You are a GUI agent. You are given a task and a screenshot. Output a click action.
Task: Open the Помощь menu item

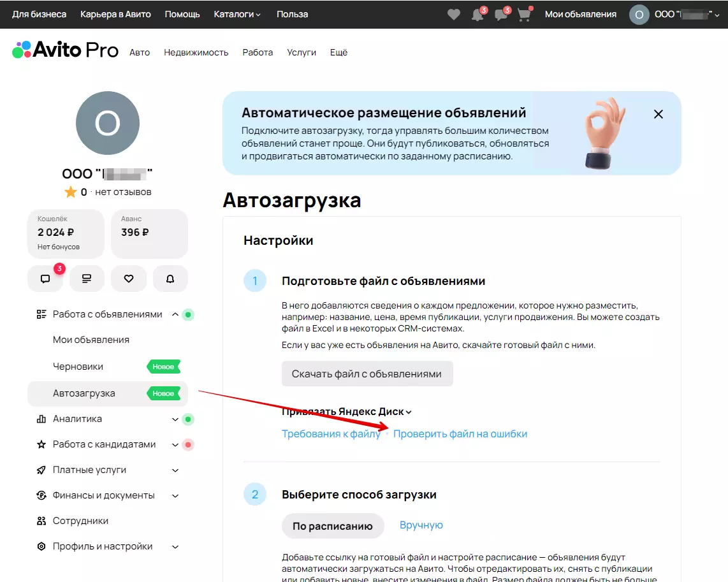point(182,15)
